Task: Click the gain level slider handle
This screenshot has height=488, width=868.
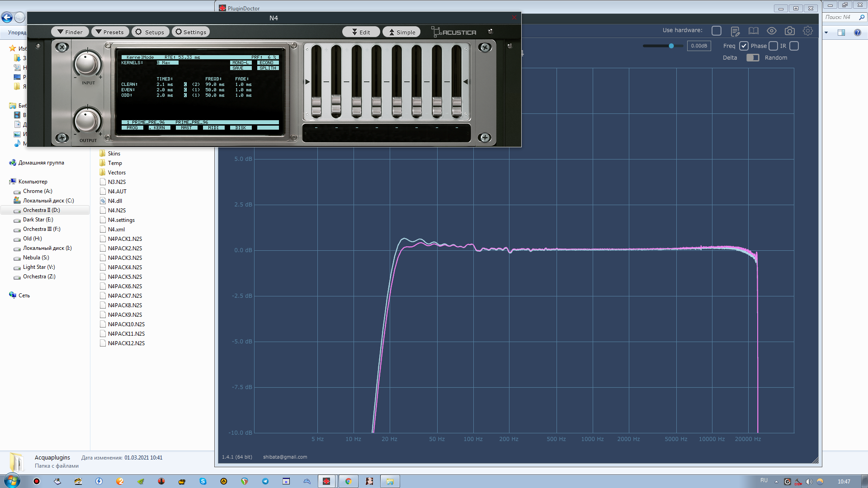Action: (671, 46)
